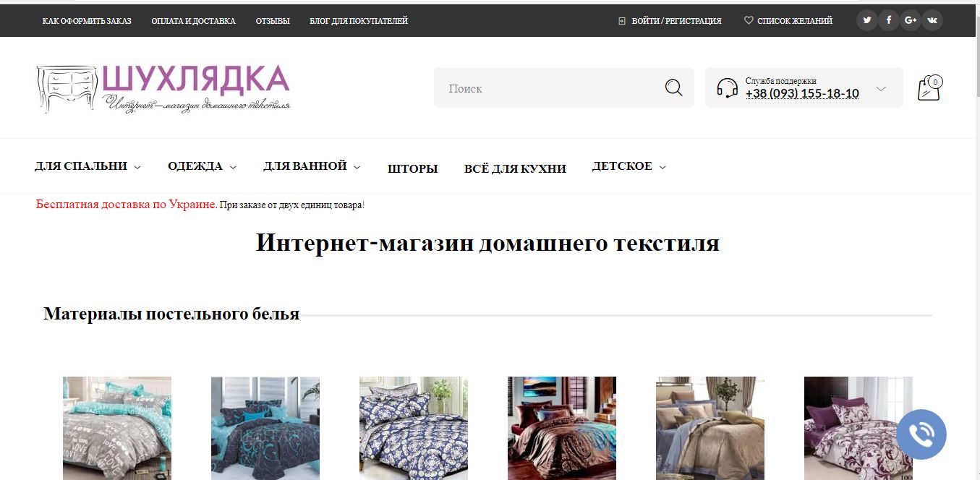Expand the ОДЕЖДА category menu
This screenshot has width=980, height=480.
[202, 166]
